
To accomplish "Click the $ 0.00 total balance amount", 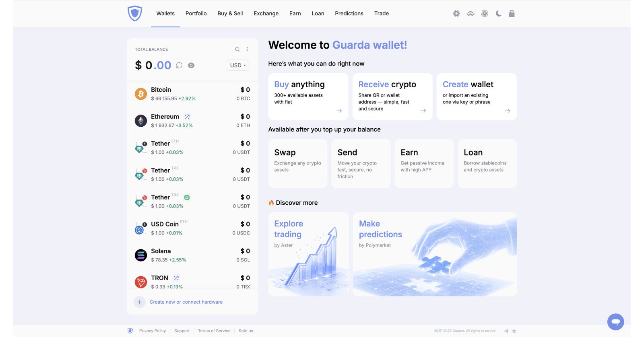I will tap(153, 65).
